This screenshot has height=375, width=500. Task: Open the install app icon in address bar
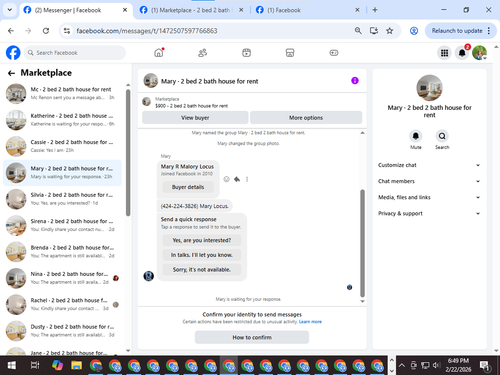[374, 31]
